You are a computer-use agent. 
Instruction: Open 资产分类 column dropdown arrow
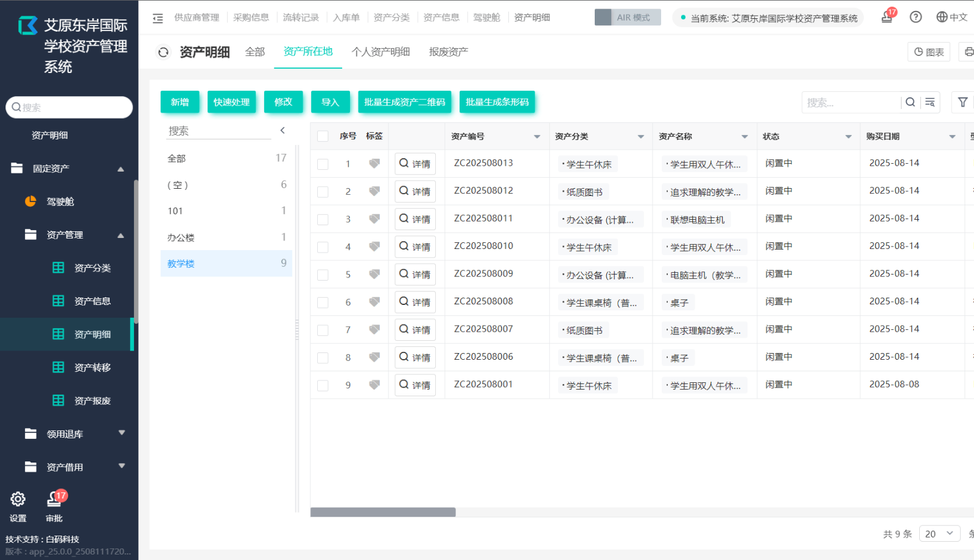pyautogui.click(x=640, y=137)
